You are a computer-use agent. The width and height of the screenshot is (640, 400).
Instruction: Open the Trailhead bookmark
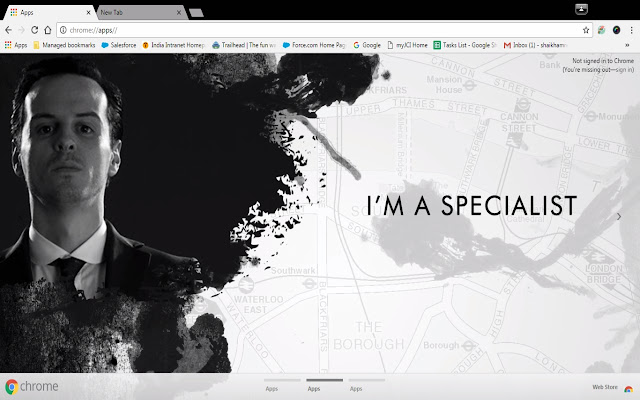coord(244,45)
